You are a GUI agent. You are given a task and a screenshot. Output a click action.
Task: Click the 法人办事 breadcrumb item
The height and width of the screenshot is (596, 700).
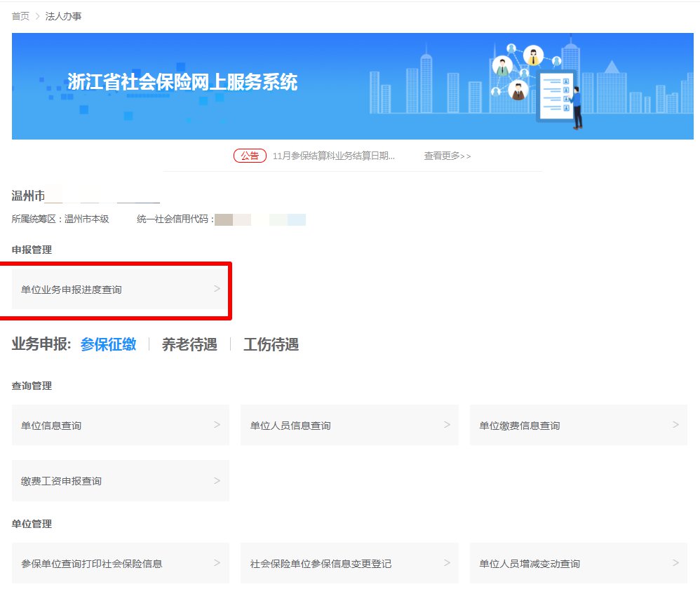[64, 16]
